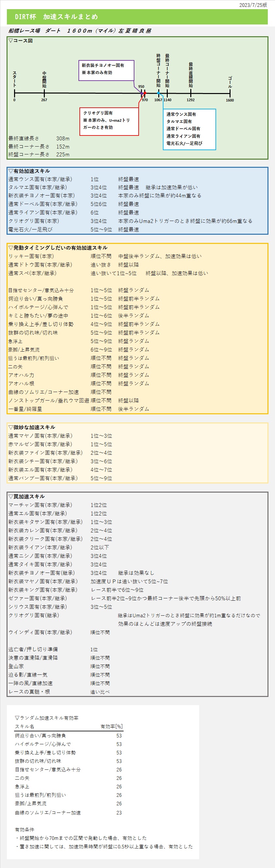
Task: Select the "スキル名" column header
Action: click(x=25, y=726)
